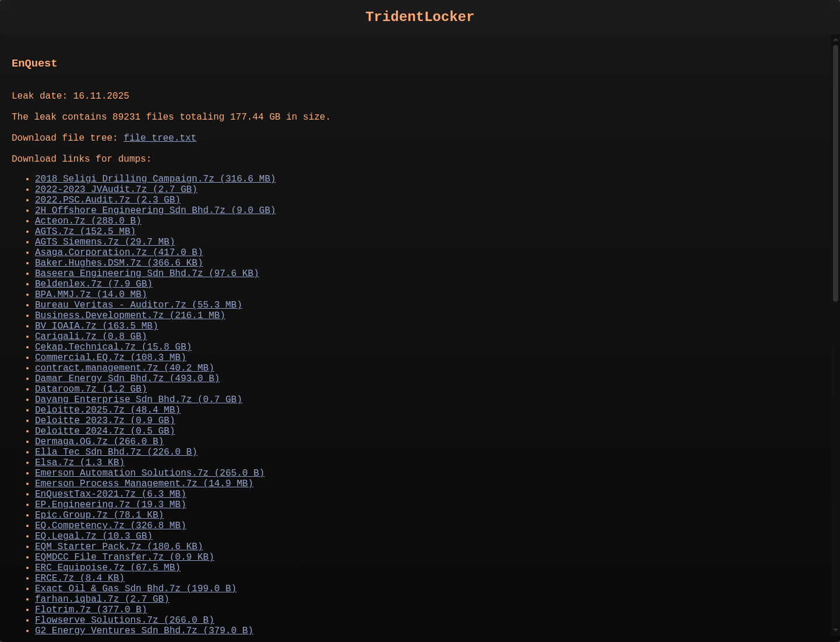Click the scrollbar down arrow
The height and width of the screenshot is (642, 840).
coord(835,631)
